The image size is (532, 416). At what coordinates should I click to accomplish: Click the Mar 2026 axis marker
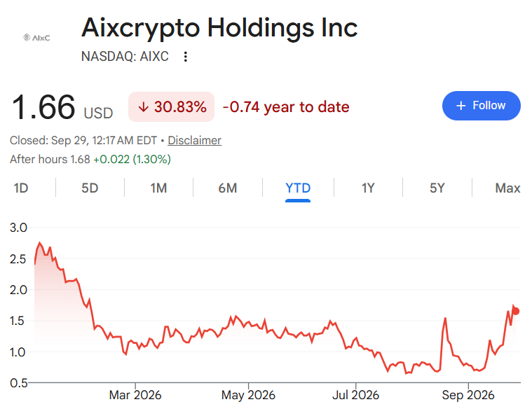[135, 395]
